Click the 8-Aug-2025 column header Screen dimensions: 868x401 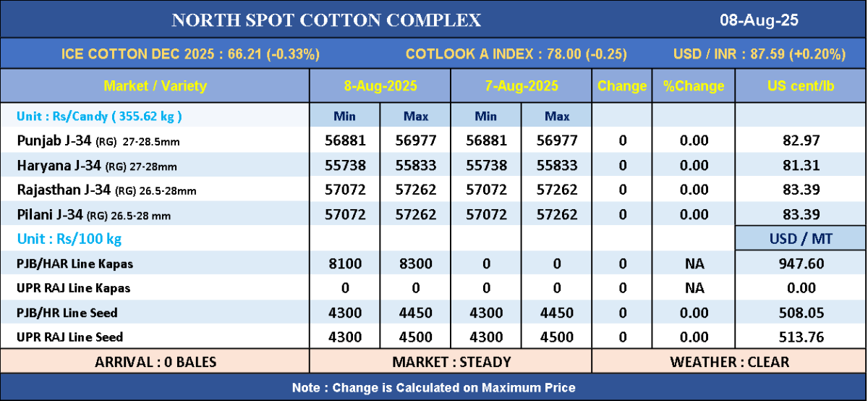380,86
